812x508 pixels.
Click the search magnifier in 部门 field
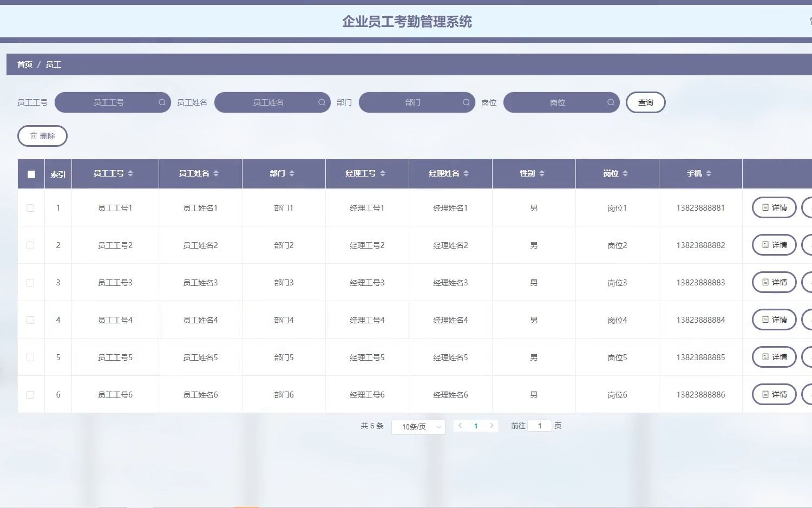[466, 102]
